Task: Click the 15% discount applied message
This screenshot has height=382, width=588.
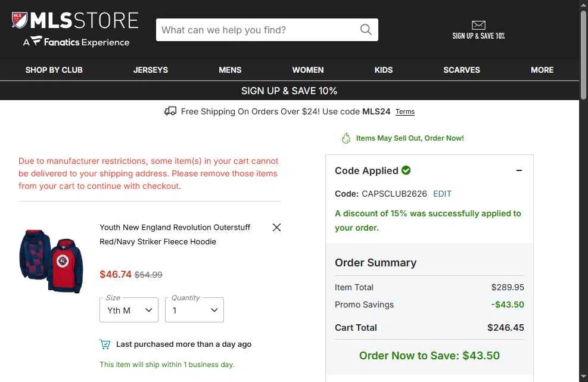Action: point(428,220)
